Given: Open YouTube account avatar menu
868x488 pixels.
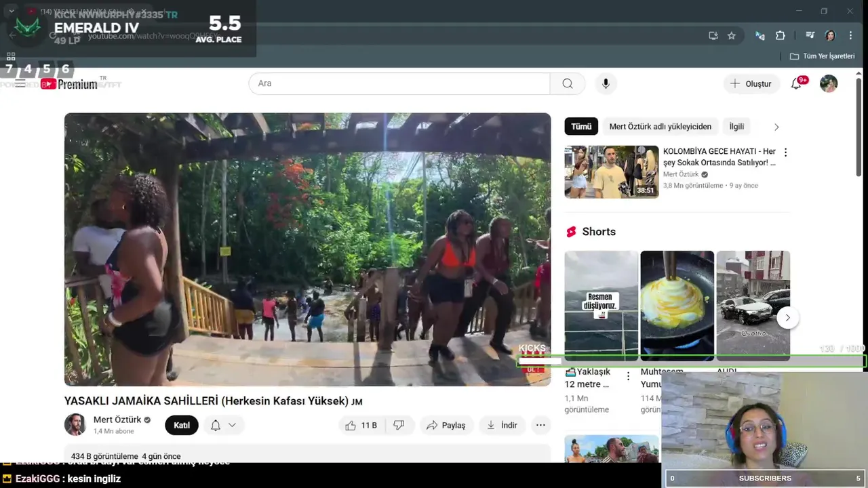Looking at the screenshot, I should [x=829, y=83].
